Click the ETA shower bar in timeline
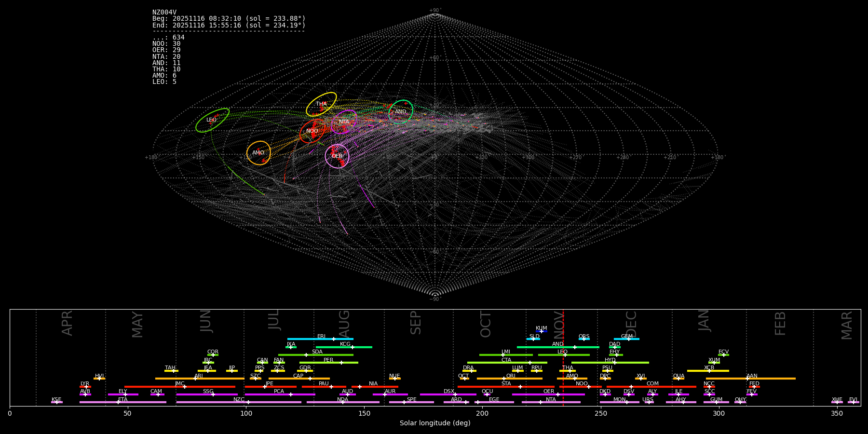Screen dimensions: 868x434 point(123,402)
